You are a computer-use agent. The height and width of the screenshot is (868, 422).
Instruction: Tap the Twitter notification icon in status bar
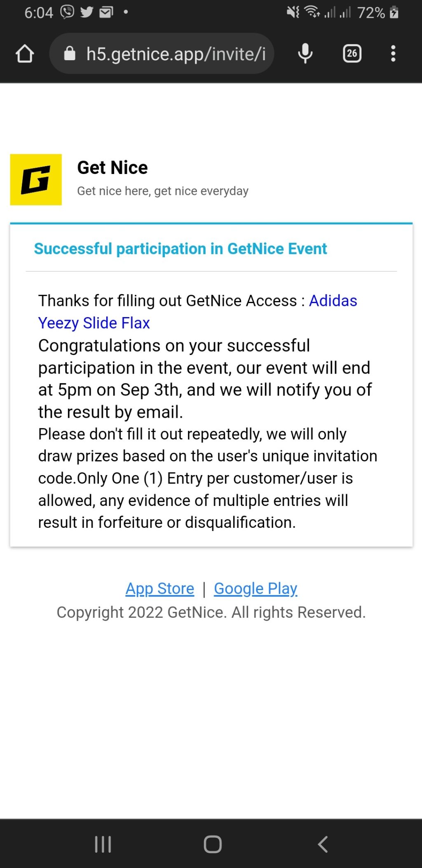(x=87, y=12)
